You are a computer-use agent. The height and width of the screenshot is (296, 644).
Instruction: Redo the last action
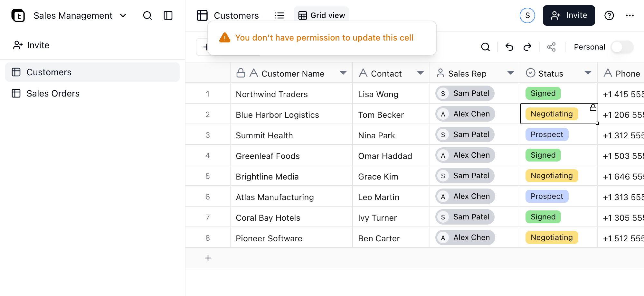[x=527, y=47]
